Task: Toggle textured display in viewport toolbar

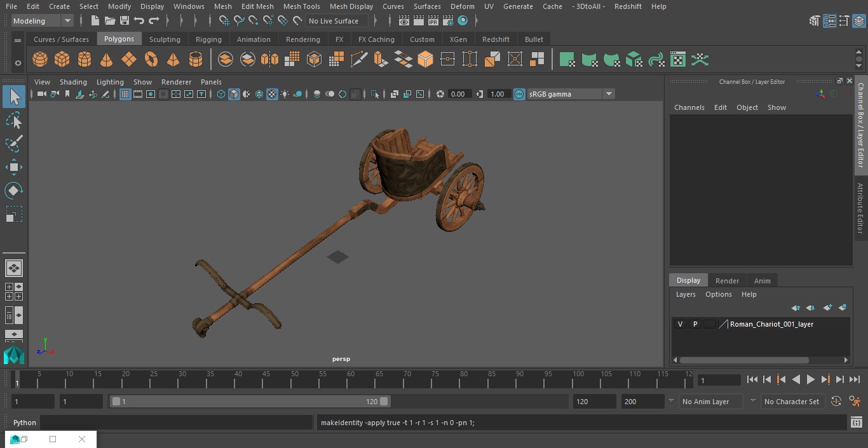Action: tap(272, 94)
